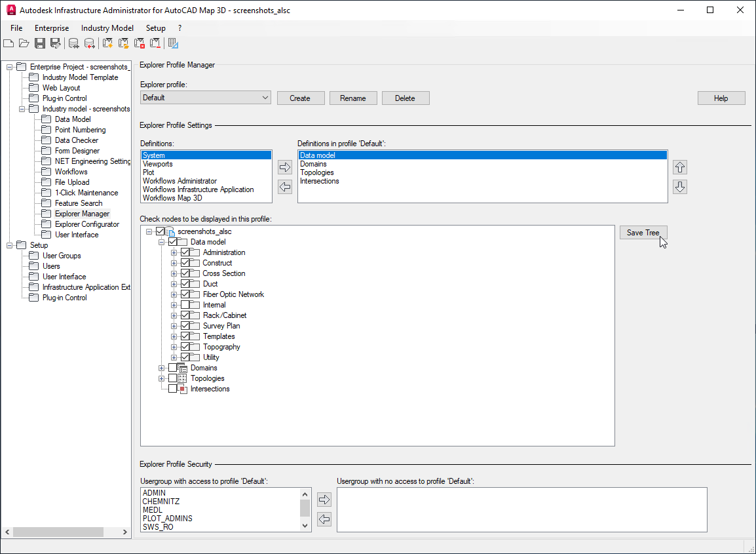Check the Intersections node checkbox

coord(172,389)
